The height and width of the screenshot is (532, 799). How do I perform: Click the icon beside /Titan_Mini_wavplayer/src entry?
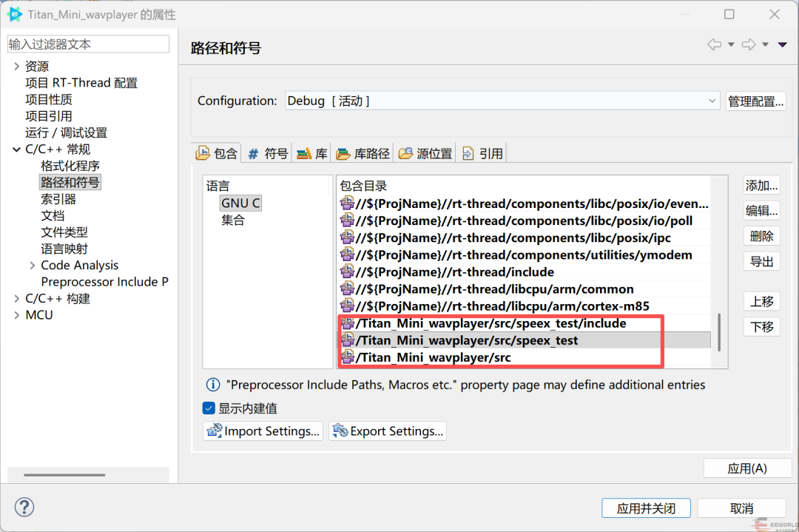(347, 357)
